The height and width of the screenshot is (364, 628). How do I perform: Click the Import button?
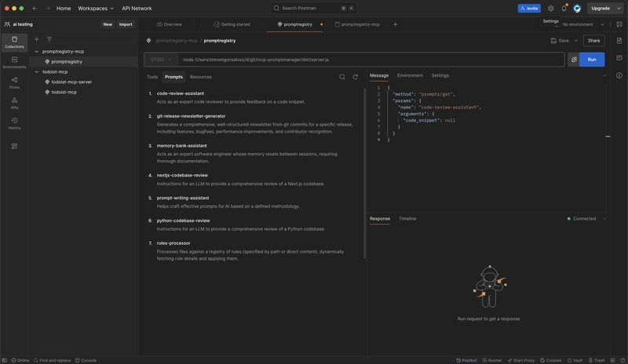pos(126,24)
